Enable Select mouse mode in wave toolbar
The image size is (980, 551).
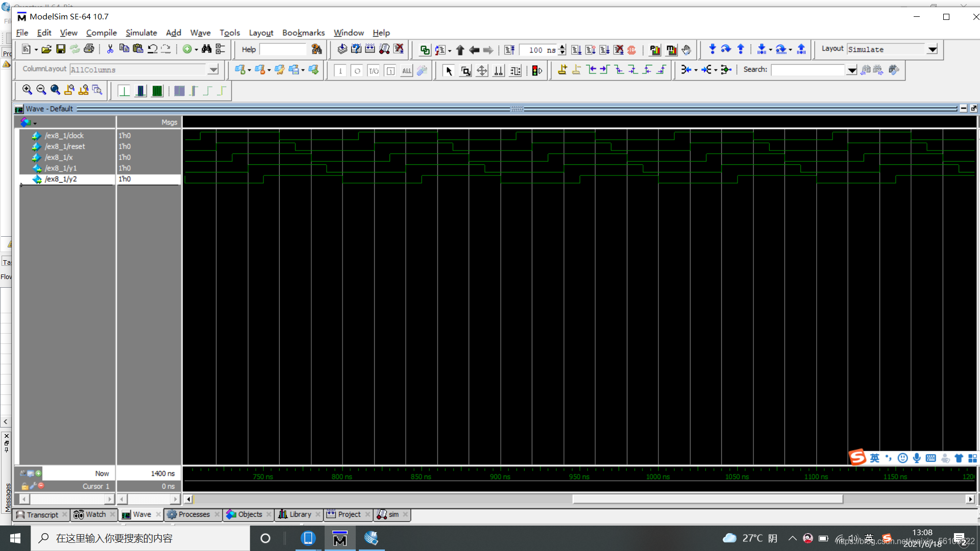click(449, 70)
